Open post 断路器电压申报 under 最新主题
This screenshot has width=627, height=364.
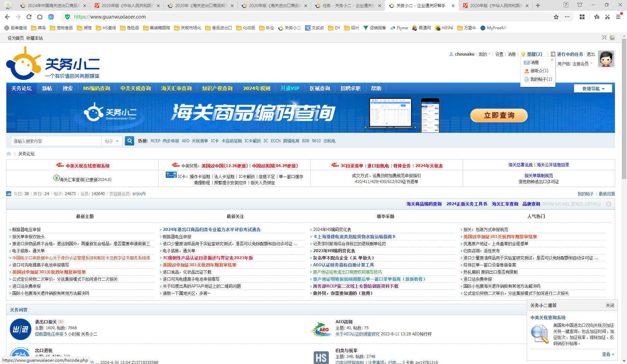click(26, 230)
